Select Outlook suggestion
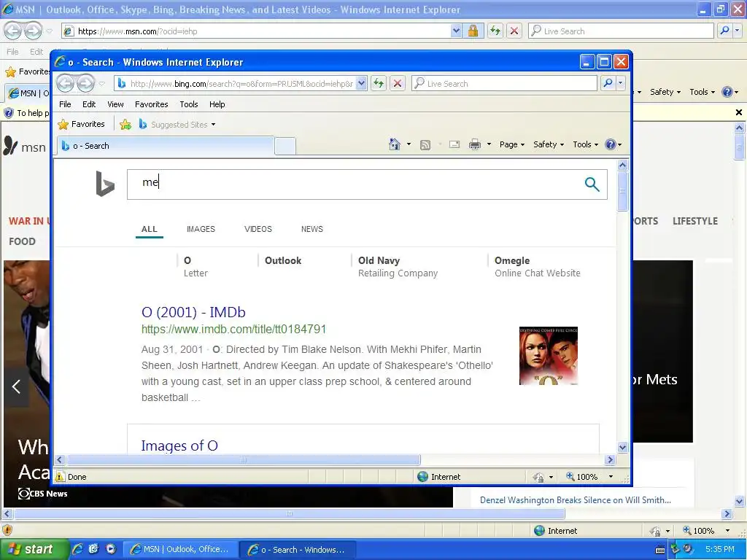Screen dimensions: 747x560 pyautogui.click(x=283, y=260)
